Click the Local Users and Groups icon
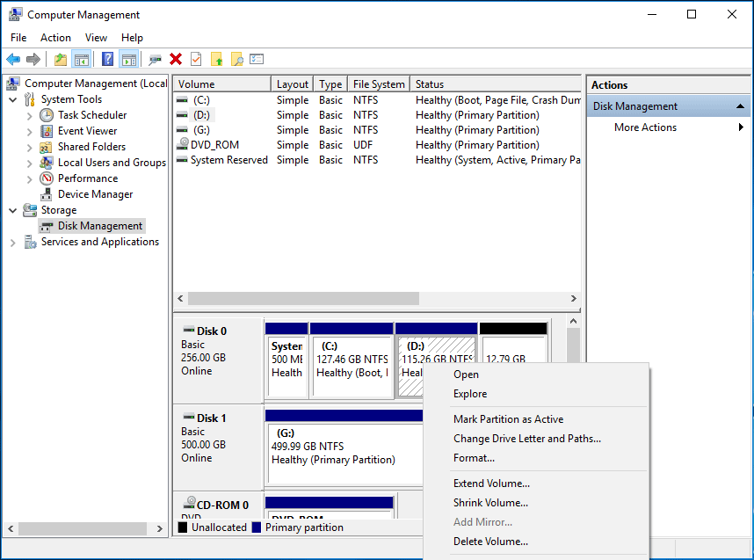Screen dimensions: 754x560 (x=47, y=163)
